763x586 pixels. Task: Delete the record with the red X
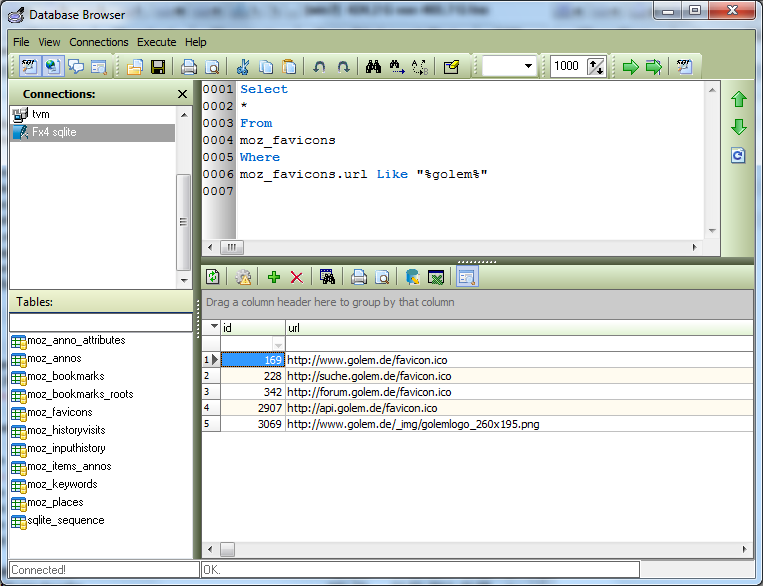point(296,277)
